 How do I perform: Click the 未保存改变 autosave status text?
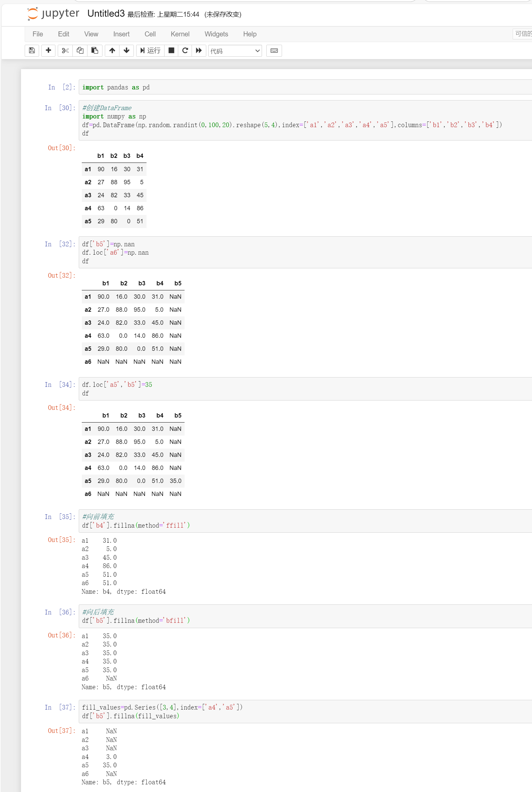point(223,14)
